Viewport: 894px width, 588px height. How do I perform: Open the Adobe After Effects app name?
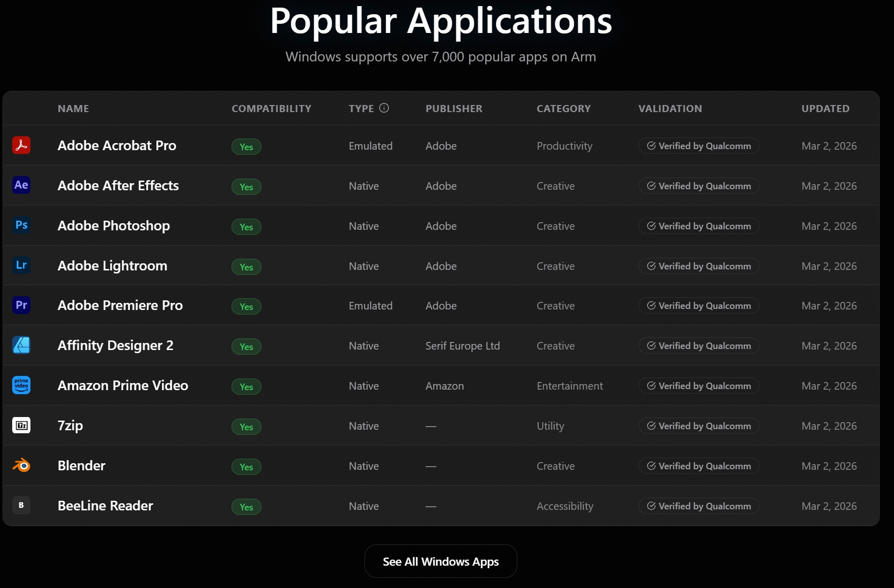(x=118, y=186)
